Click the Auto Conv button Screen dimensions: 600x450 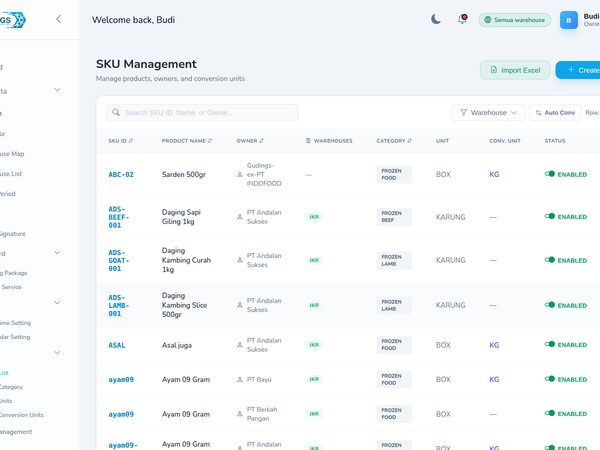click(555, 112)
